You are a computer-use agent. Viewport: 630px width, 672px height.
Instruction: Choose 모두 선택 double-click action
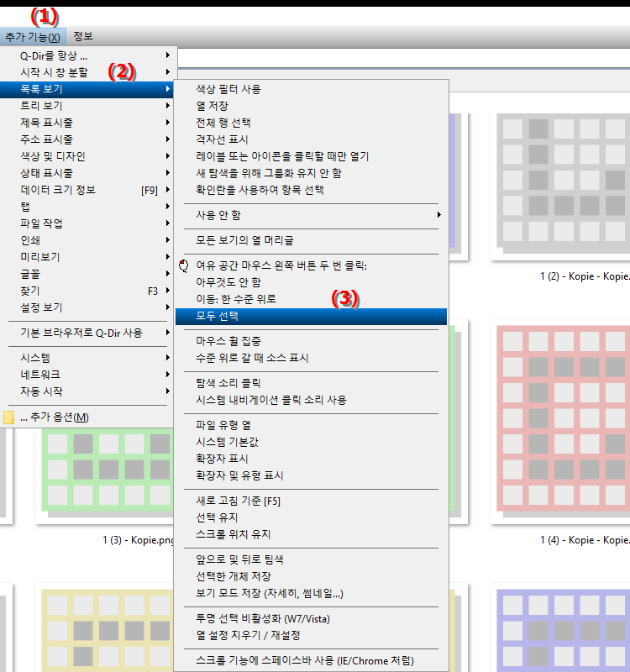311,317
